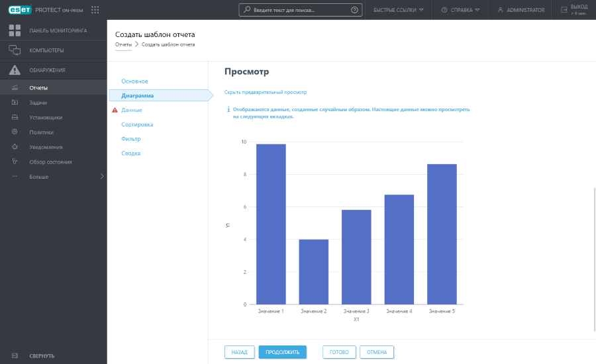Switch to the Фильтр wizard step
The image size is (596, 364).
(x=130, y=139)
